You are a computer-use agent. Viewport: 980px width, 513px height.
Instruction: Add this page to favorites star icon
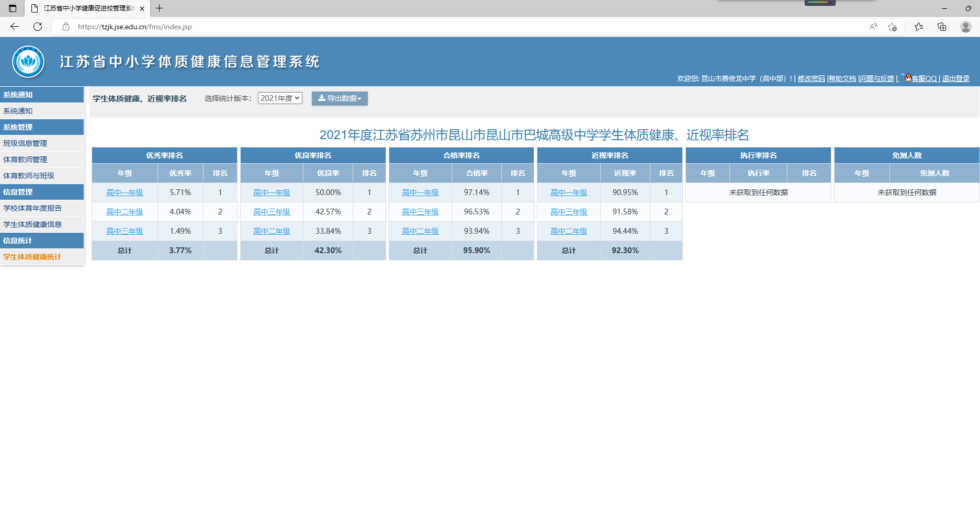coord(893,27)
